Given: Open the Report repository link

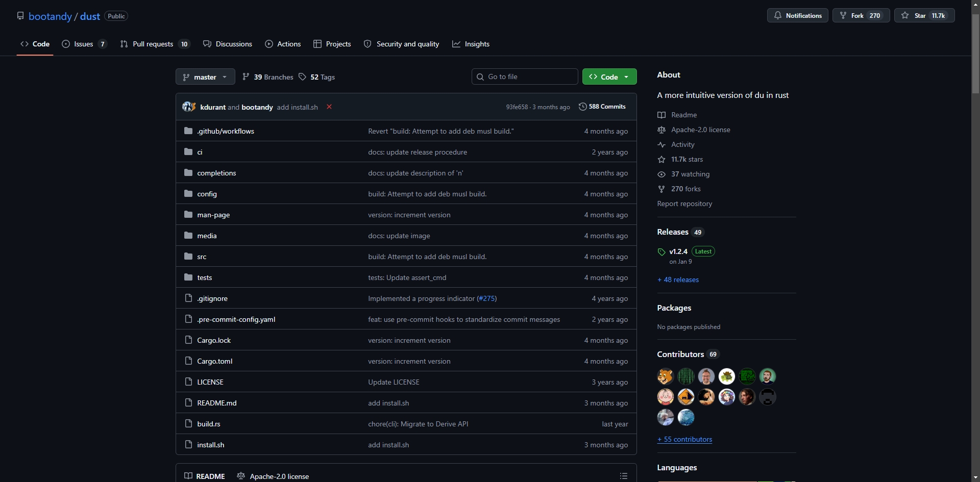Looking at the screenshot, I should (x=684, y=204).
